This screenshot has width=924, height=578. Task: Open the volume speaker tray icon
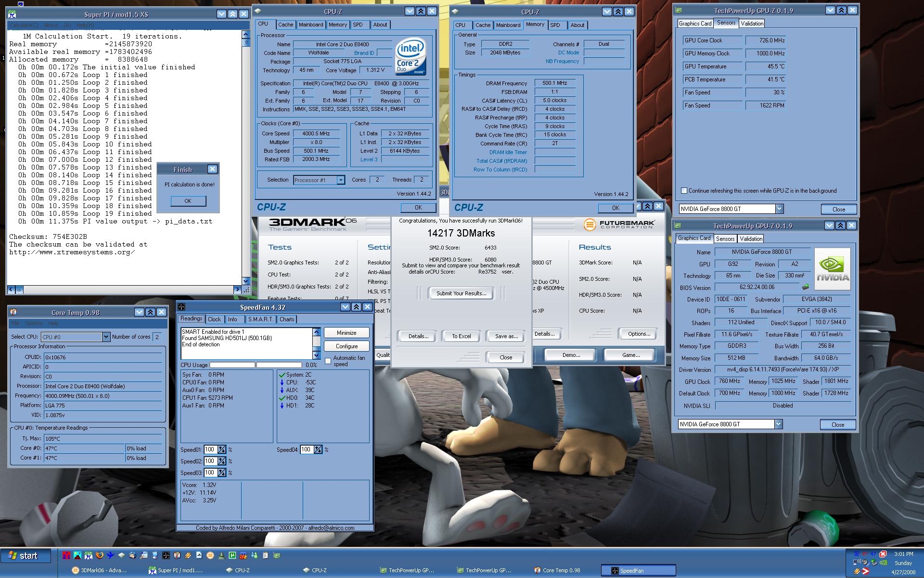865,562
